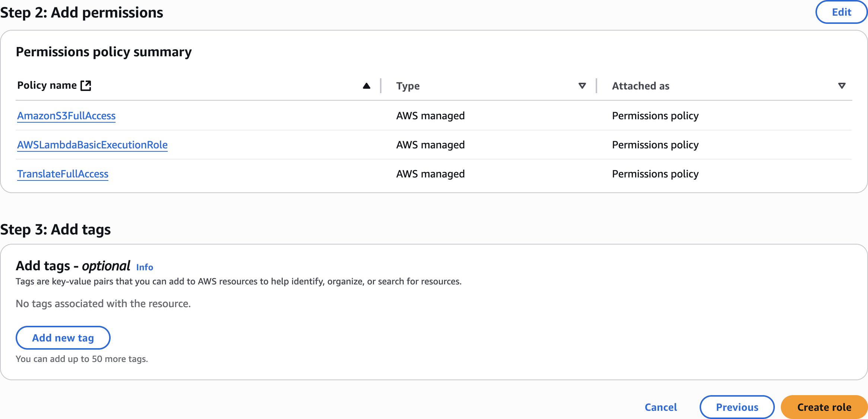Click Cancel to abort role creation
This screenshot has width=868, height=419.
click(660, 407)
